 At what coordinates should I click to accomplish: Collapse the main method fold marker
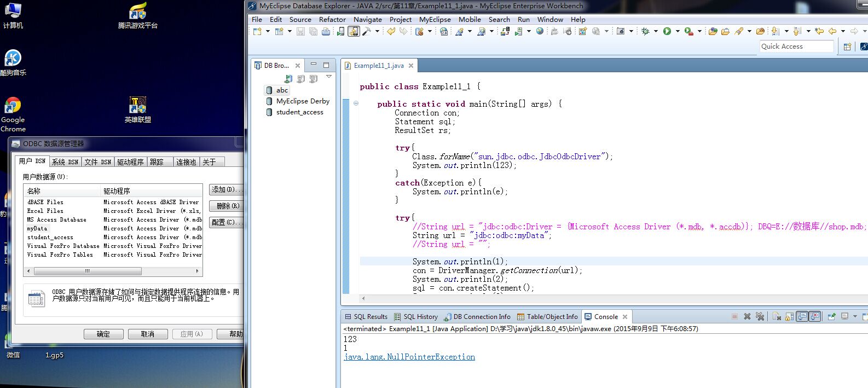tap(356, 103)
